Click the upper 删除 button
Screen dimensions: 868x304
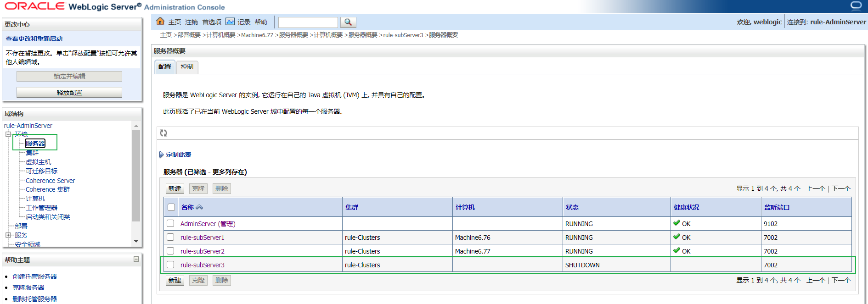(222, 188)
